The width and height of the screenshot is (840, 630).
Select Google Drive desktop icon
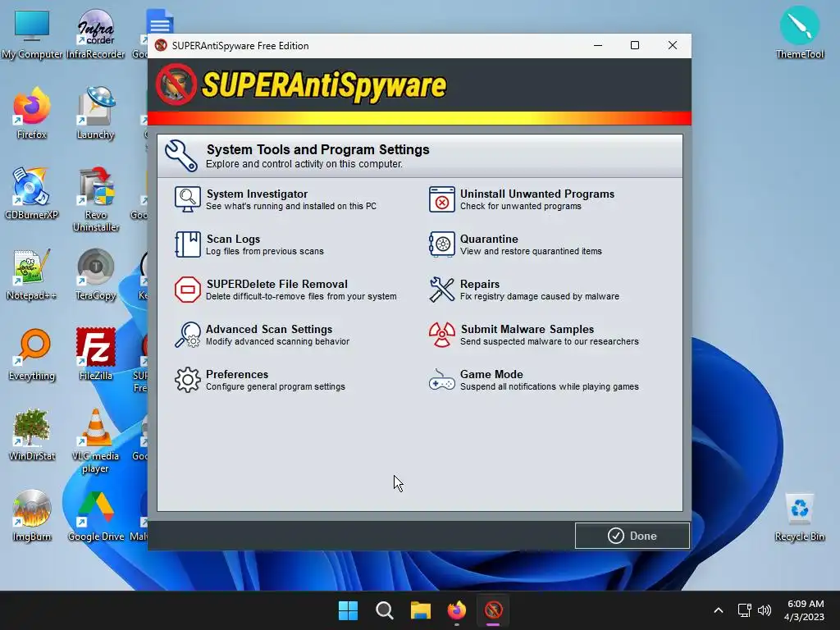(x=95, y=515)
